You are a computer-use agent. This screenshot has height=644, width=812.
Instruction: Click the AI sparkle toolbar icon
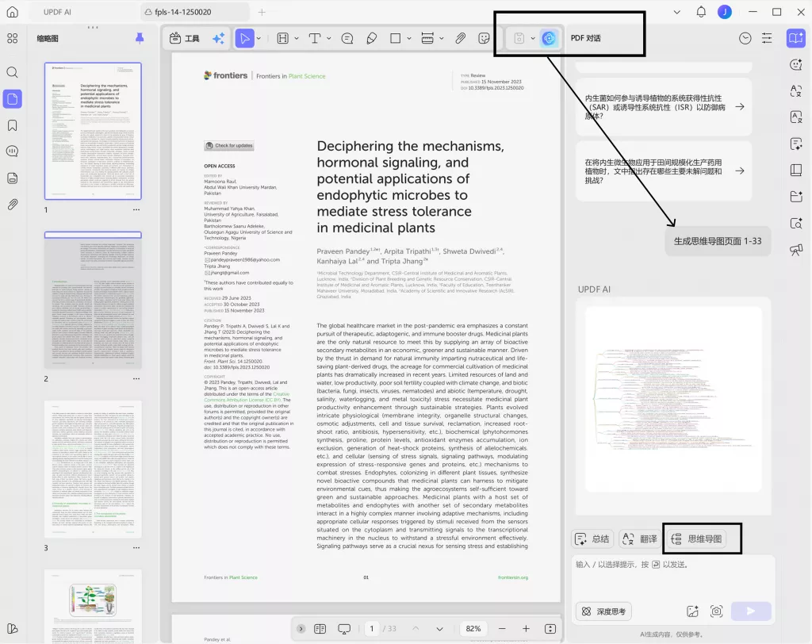[x=219, y=38]
